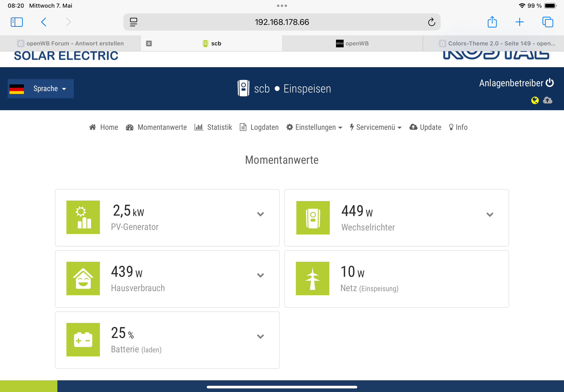Image resolution: width=564 pixels, height=392 pixels.
Task: Switch to the openWB browser tab
Action: pos(352,44)
